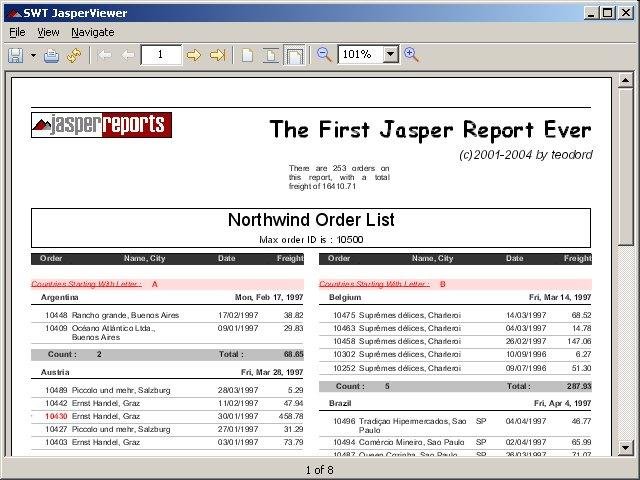Click the scrollbar down arrow
640x480 pixels.
click(625, 448)
